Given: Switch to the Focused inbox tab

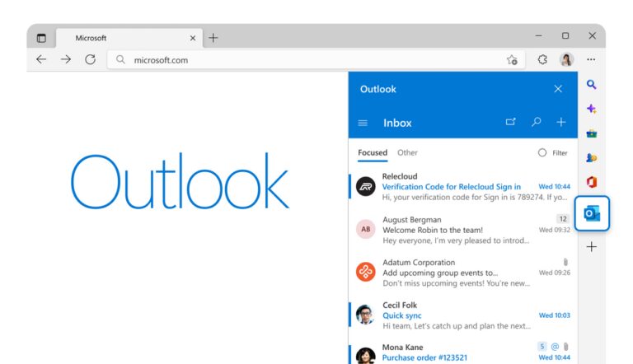Looking at the screenshot, I should pos(373,152).
